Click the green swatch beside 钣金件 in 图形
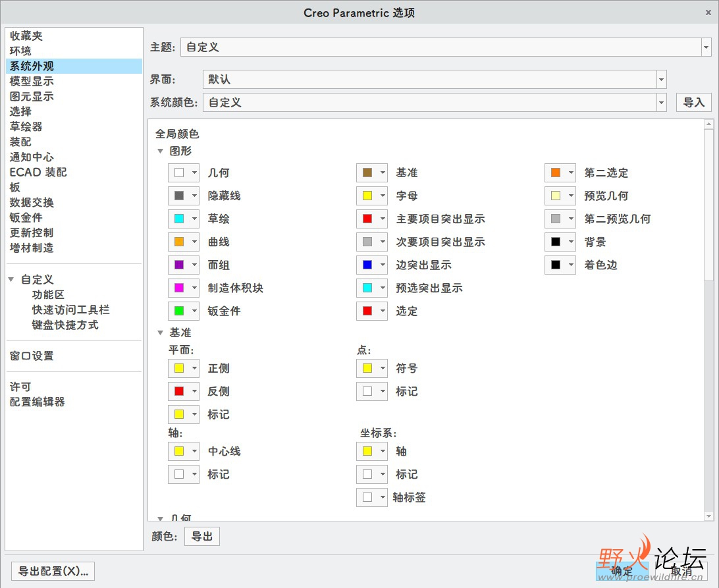The height and width of the screenshot is (588, 719). [179, 311]
